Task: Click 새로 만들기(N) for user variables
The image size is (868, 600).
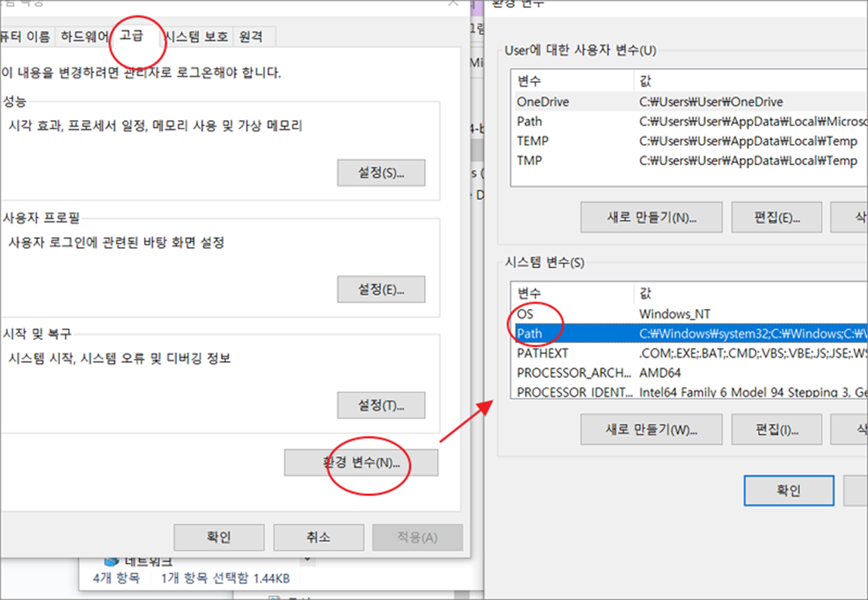Action: pyautogui.click(x=651, y=218)
